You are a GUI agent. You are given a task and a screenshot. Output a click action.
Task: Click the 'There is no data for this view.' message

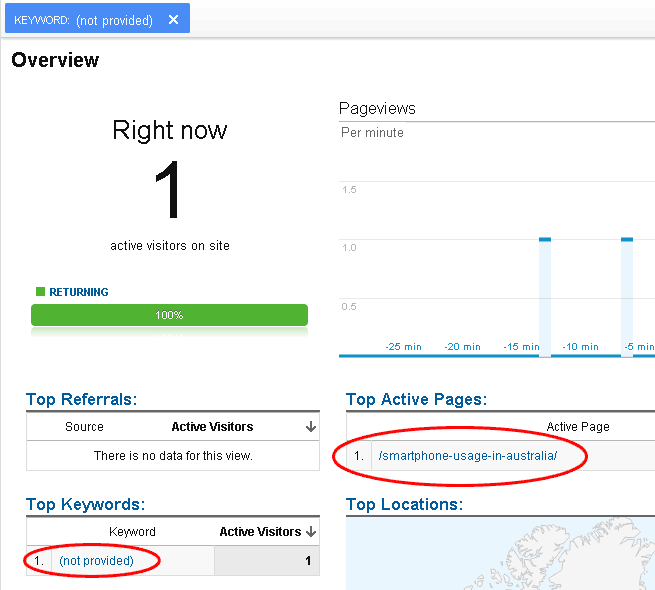click(173, 455)
